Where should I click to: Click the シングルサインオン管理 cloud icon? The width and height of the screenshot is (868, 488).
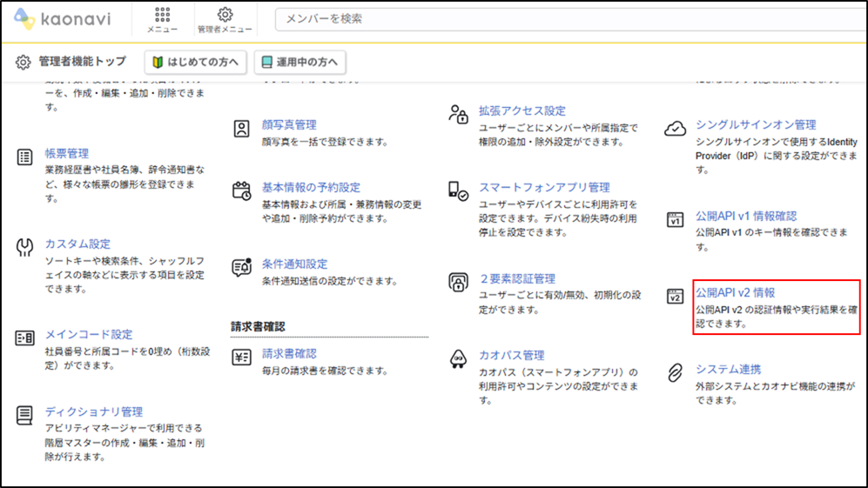pos(676,129)
